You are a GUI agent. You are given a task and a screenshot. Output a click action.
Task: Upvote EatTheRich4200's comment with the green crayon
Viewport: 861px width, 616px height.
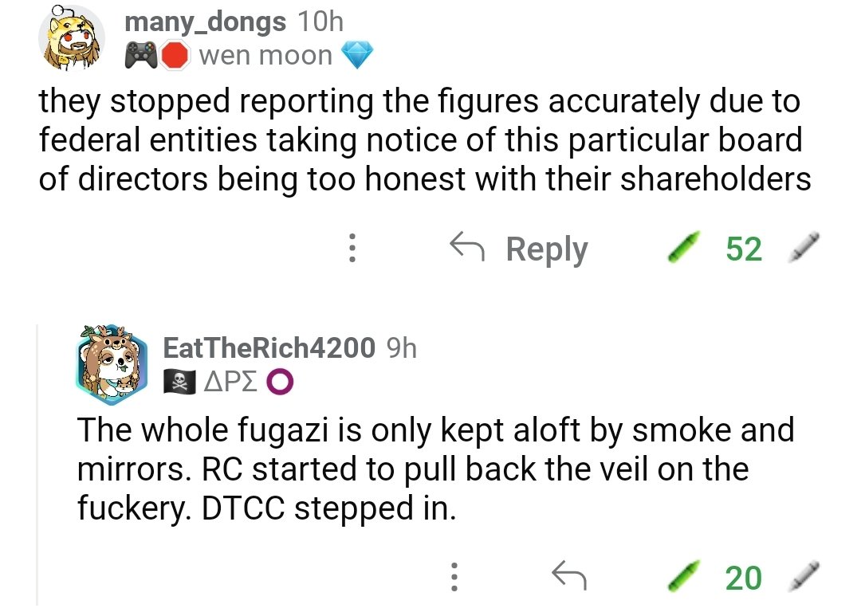[686, 576]
